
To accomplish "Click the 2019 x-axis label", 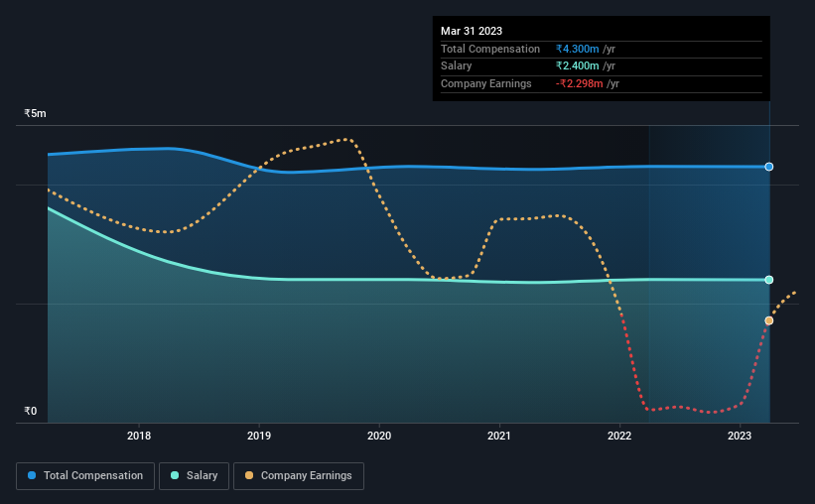I will click(x=259, y=436).
